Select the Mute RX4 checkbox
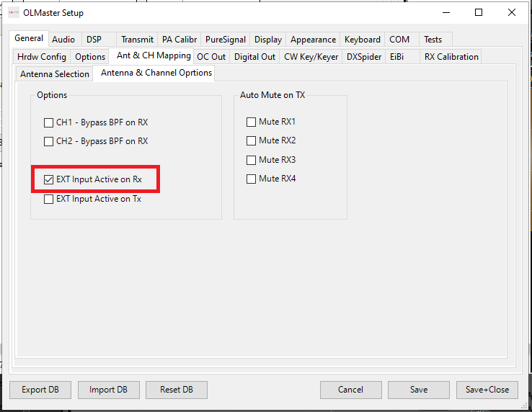Viewport: 532px width, 412px height. pyautogui.click(x=252, y=179)
